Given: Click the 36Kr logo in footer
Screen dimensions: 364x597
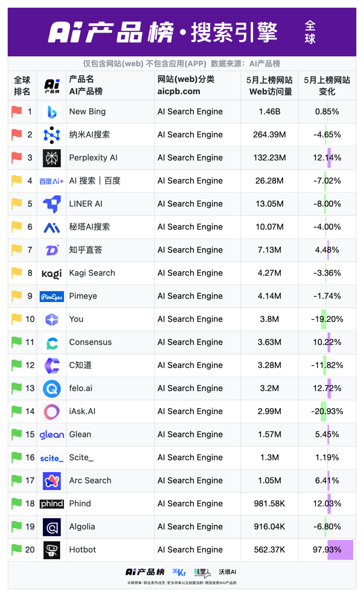Looking at the screenshot, I should point(179,572).
